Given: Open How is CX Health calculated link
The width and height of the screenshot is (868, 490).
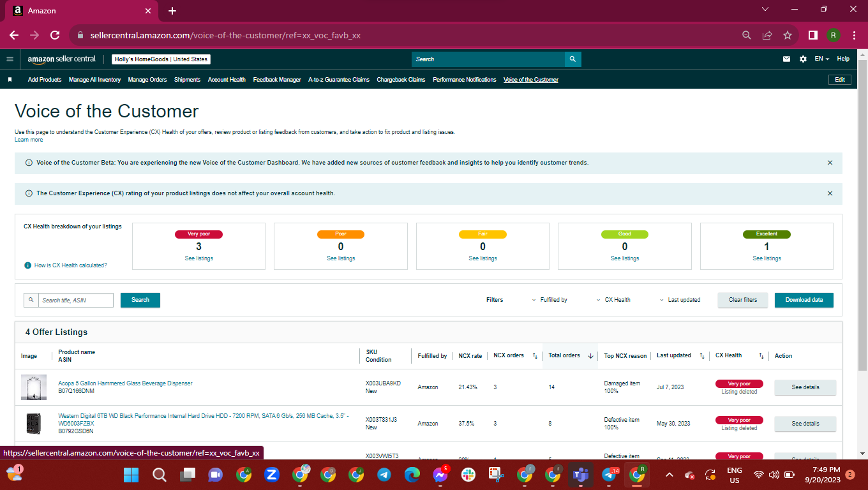Looking at the screenshot, I should click(71, 265).
